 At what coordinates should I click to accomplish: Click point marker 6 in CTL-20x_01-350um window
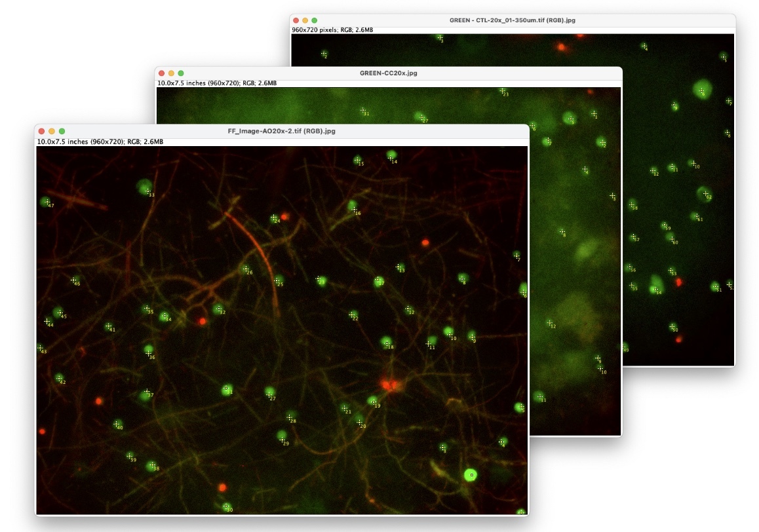coord(701,91)
